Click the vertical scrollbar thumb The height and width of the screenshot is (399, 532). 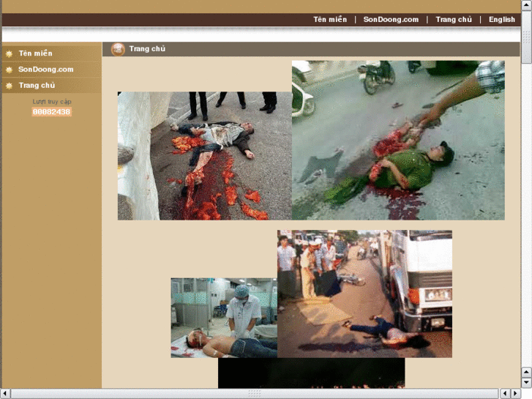[526, 37]
